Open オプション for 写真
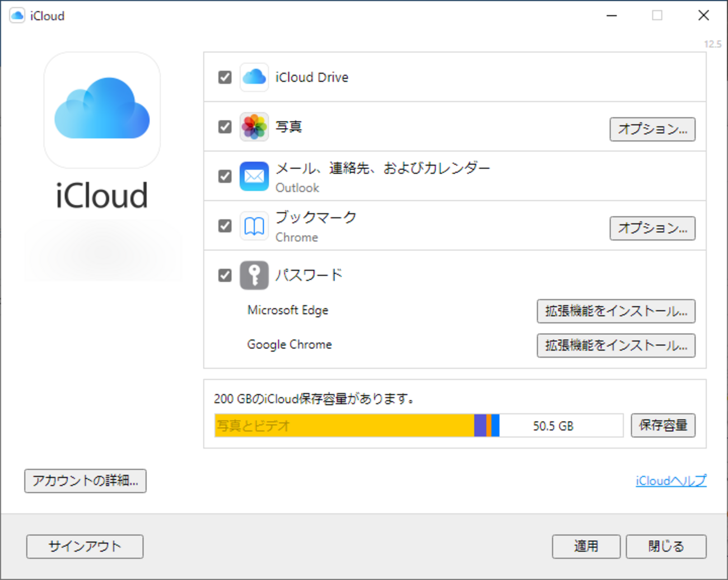 point(652,129)
